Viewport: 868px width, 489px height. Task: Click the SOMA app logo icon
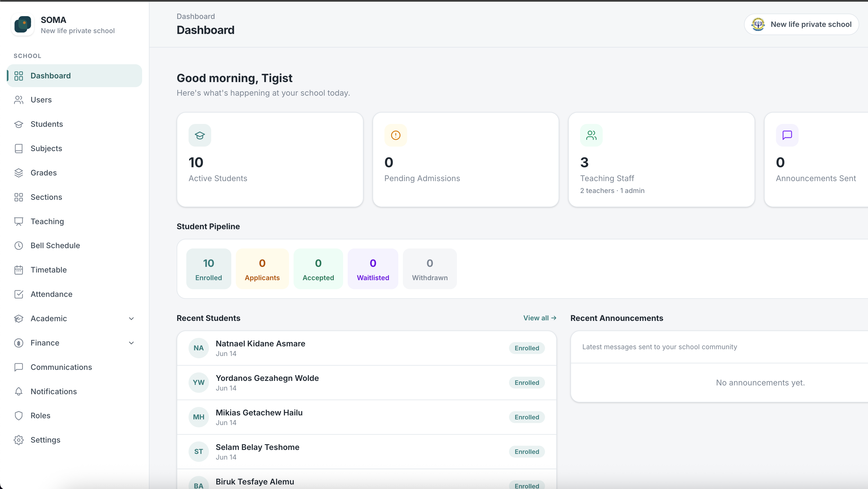point(23,25)
